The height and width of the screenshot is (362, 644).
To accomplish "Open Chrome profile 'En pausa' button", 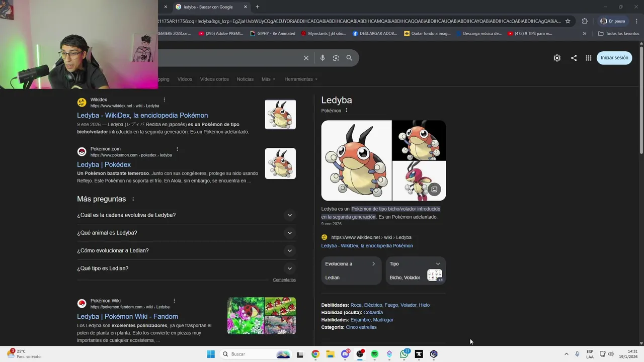I will 613,21.
